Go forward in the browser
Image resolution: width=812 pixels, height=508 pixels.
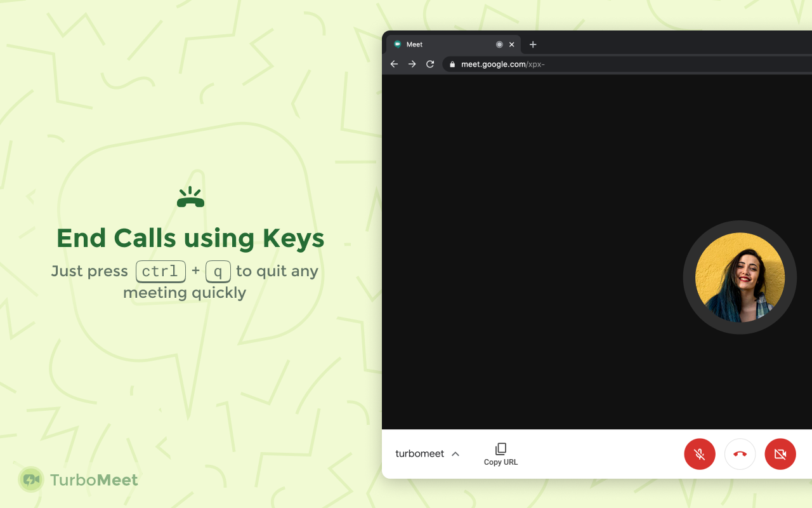tap(412, 64)
